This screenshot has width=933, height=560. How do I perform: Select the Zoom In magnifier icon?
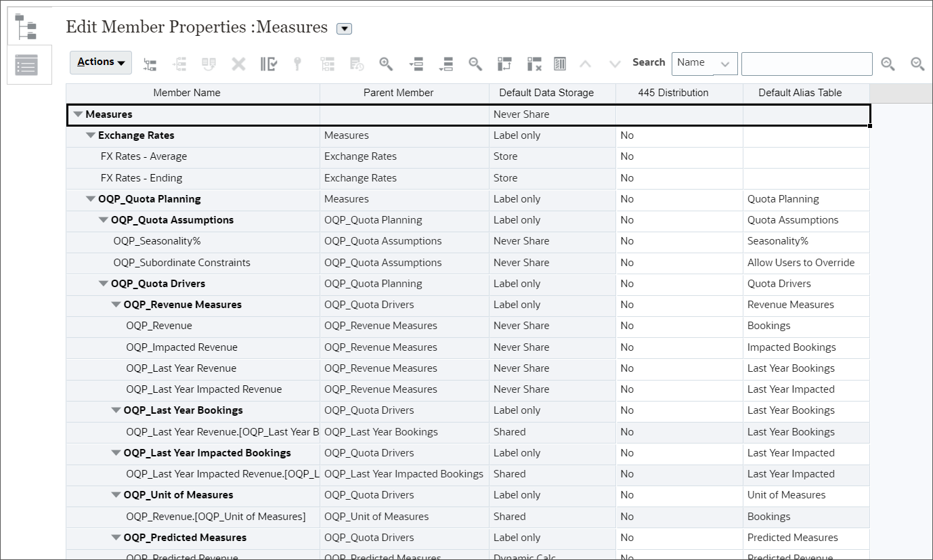point(386,64)
